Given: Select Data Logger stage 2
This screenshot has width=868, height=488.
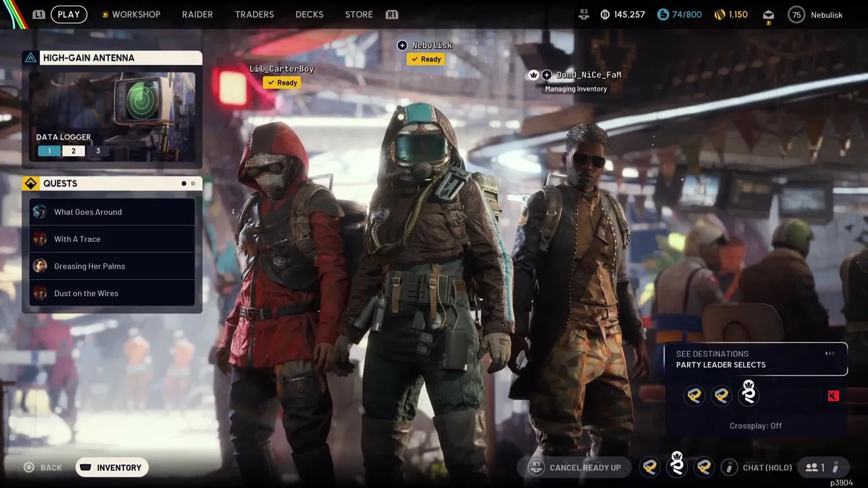Looking at the screenshot, I should pyautogui.click(x=73, y=150).
